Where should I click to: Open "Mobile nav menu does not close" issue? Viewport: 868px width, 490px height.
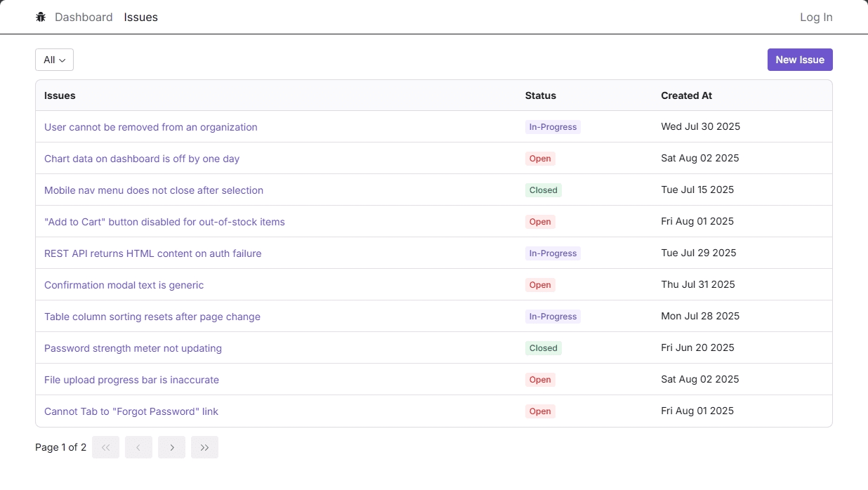154,190
